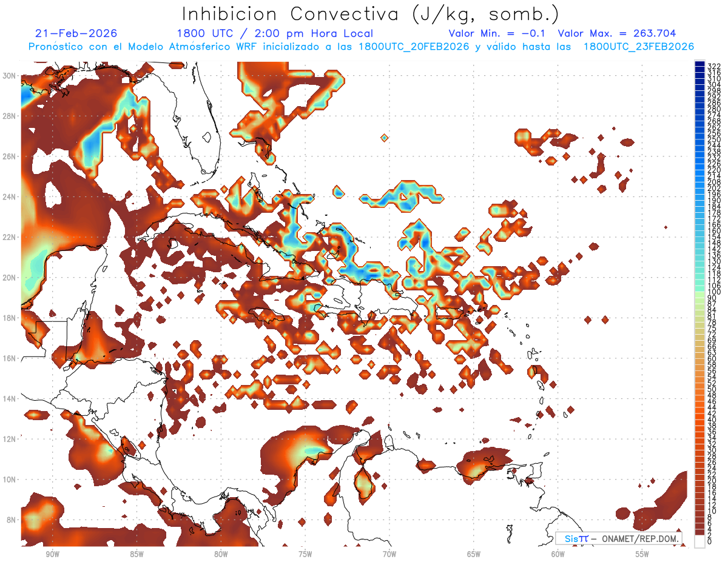Click the 'Valor Max. = 263.704' readout
Viewport: 728px width, 562px height.
point(616,33)
